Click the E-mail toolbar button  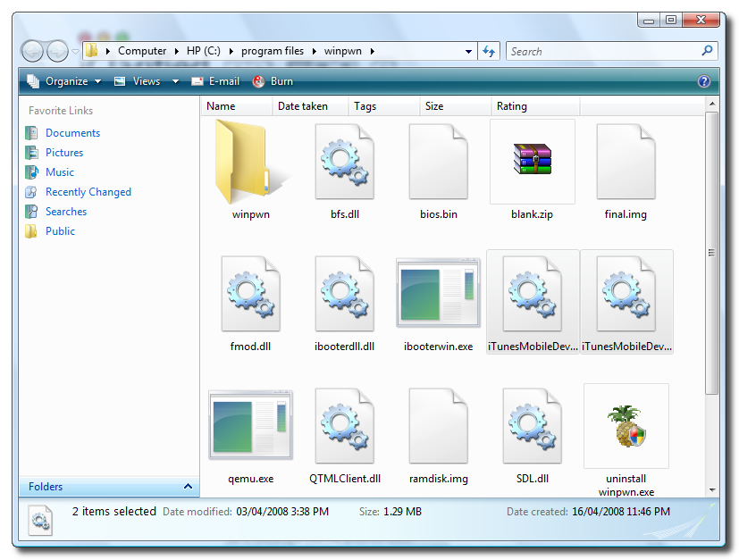[x=215, y=81]
